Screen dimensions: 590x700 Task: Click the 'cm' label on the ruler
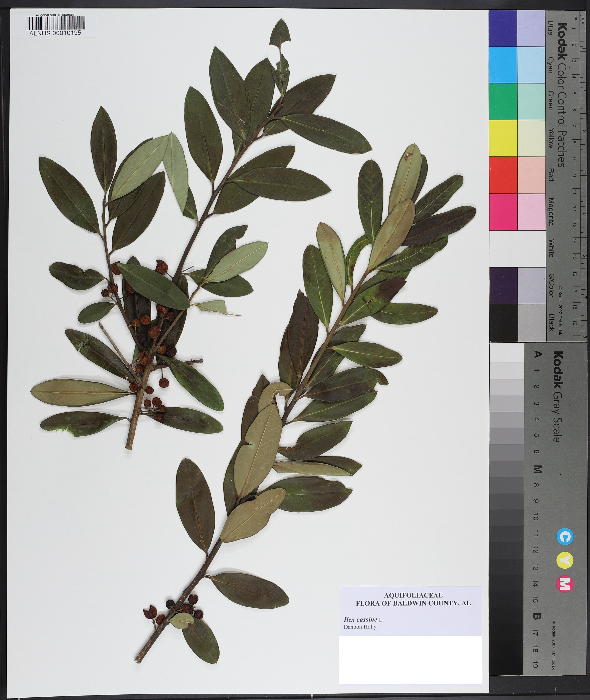(576, 18)
